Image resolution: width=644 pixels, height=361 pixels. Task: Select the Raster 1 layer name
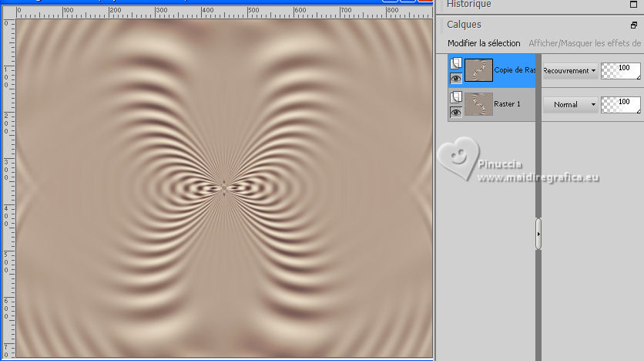point(507,104)
